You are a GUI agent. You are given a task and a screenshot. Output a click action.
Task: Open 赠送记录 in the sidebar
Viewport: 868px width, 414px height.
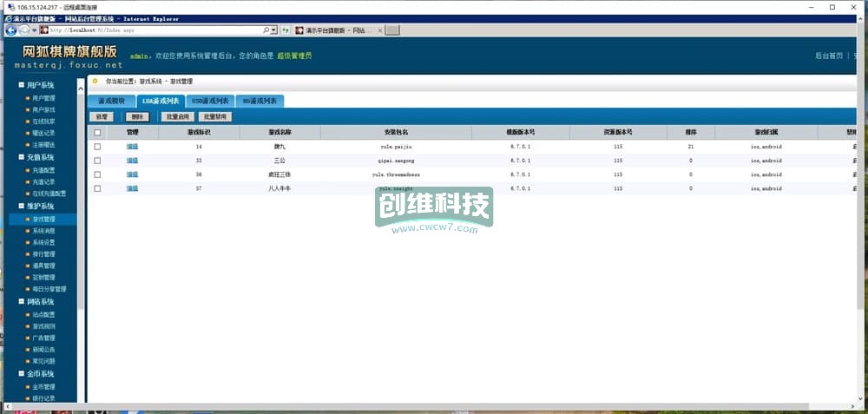[43, 133]
